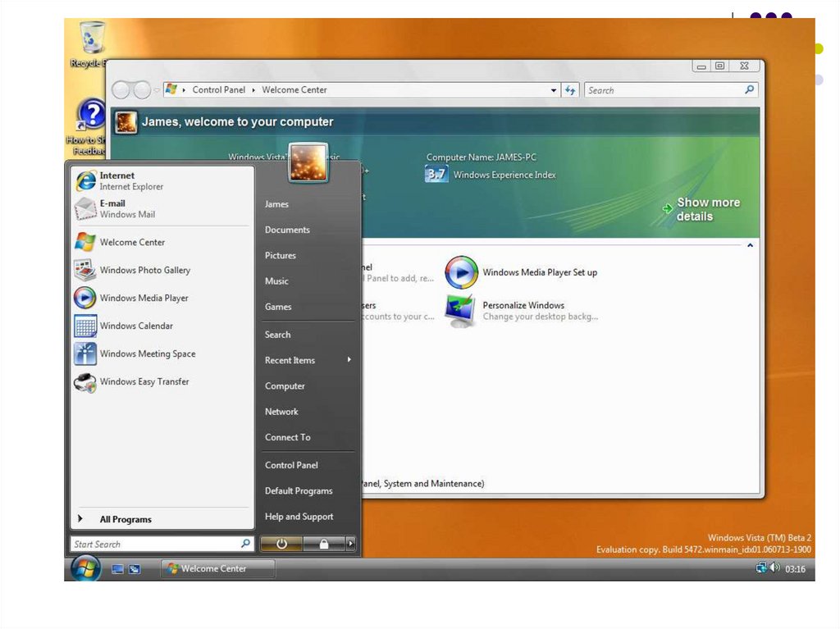
Task: Click the volume icon in system tray
Action: tap(774, 567)
